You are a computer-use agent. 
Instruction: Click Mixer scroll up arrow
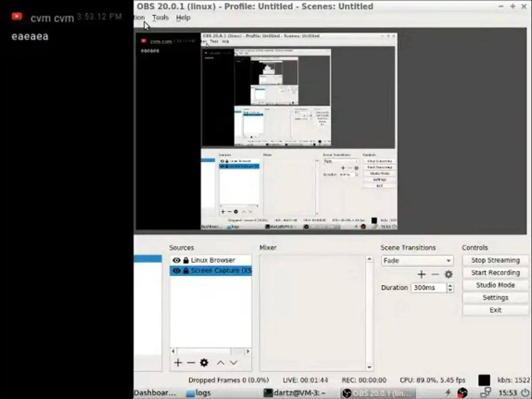[x=369, y=259]
